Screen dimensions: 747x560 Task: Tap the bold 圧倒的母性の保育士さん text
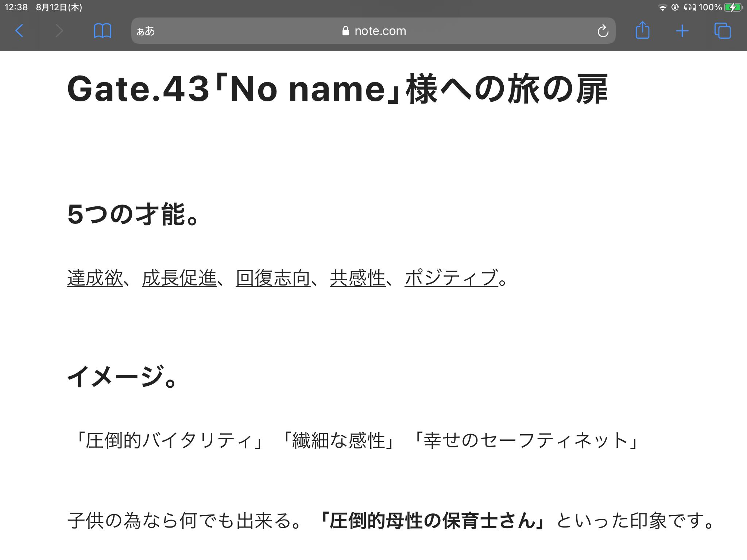click(x=432, y=521)
